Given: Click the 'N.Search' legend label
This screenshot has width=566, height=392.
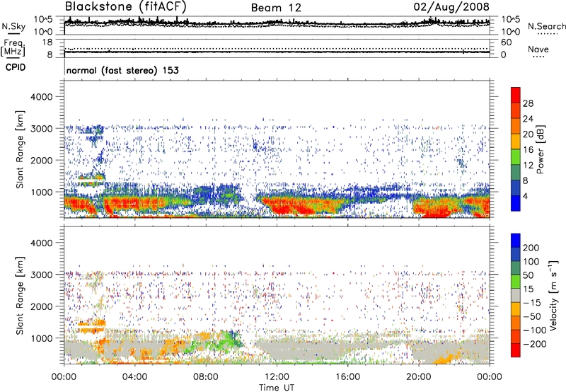Looking at the screenshot, I should click(546, 26).
